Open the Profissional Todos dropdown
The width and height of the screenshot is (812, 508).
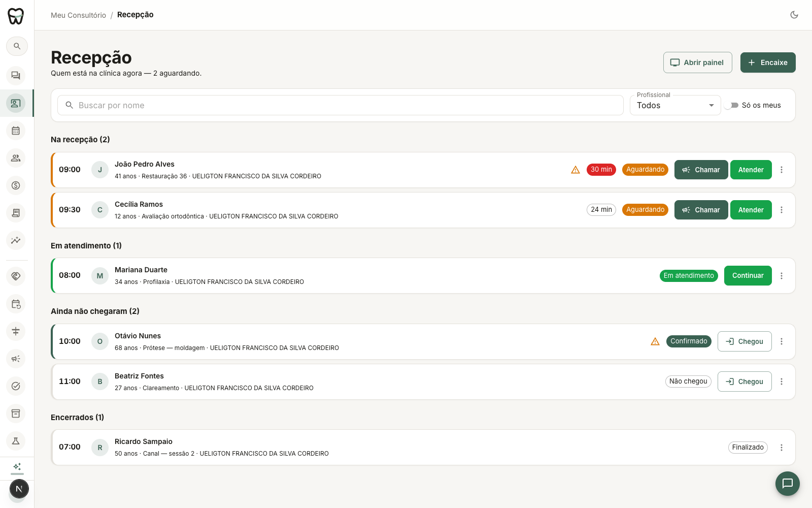coord(675,105)
